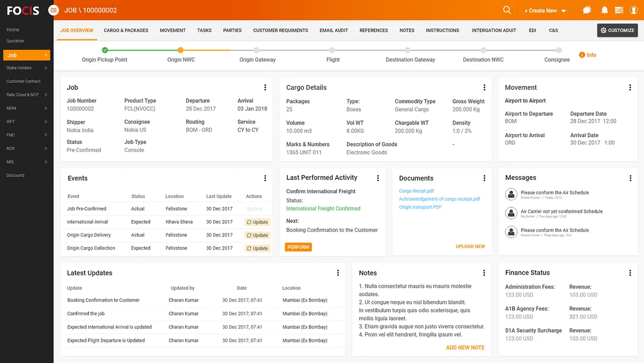
Task: Update the Origin Cargo Collection event
Action: [x=258, y=248]
